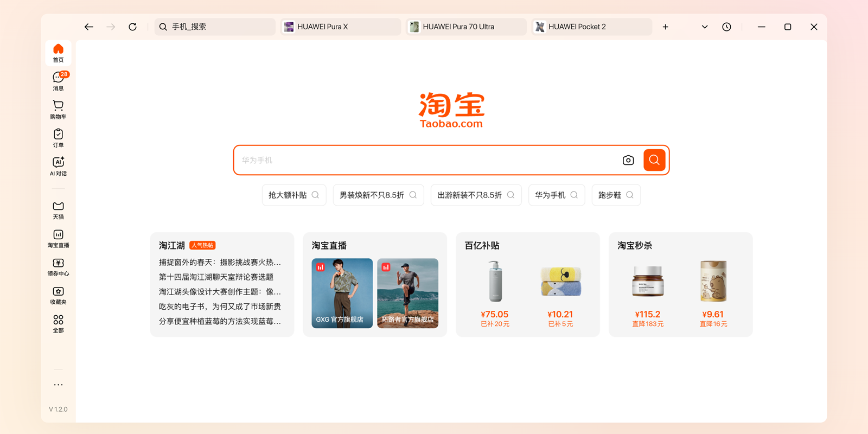Open a new tab with plus icon
This screenshot has height=434, width=868.
pos(665,27)
